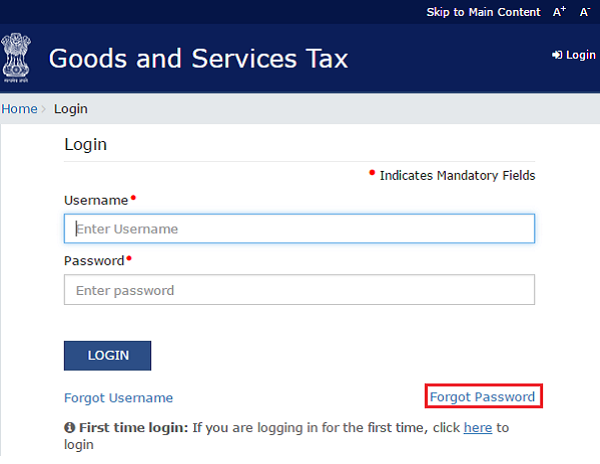The image size is (600, 464).
Task: Click the Indicates Mandatory Fields note
Action: (457, 176)
